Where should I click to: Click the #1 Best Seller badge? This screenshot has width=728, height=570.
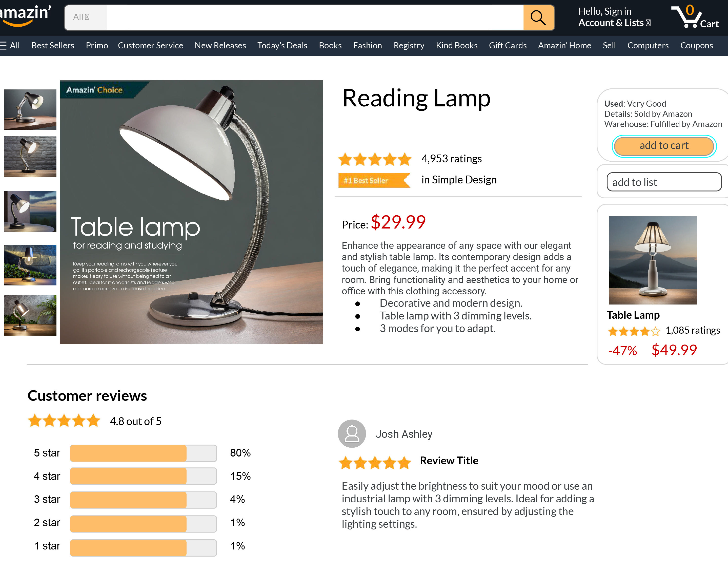click(373, 181)
